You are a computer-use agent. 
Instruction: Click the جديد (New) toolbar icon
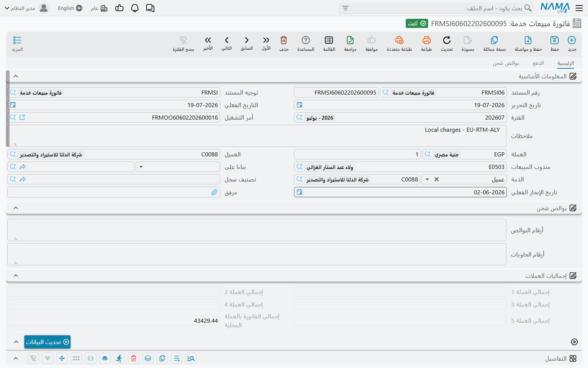point(571,40)
